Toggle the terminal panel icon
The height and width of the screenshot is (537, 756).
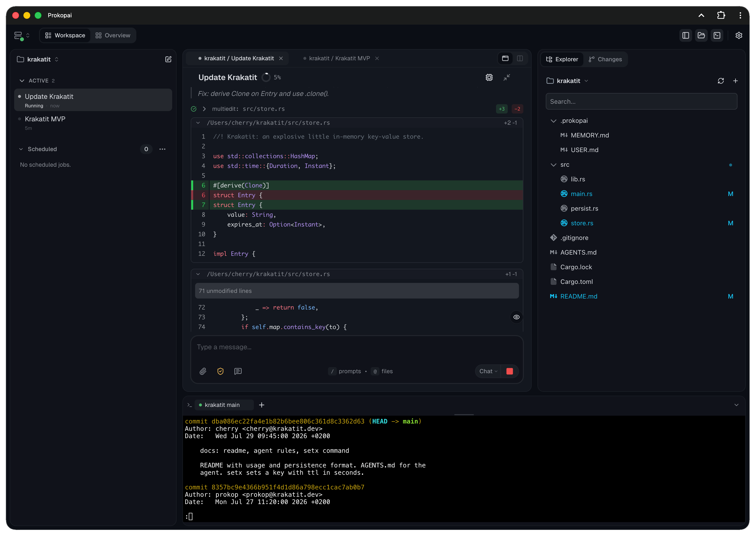[x=717, y=35]
